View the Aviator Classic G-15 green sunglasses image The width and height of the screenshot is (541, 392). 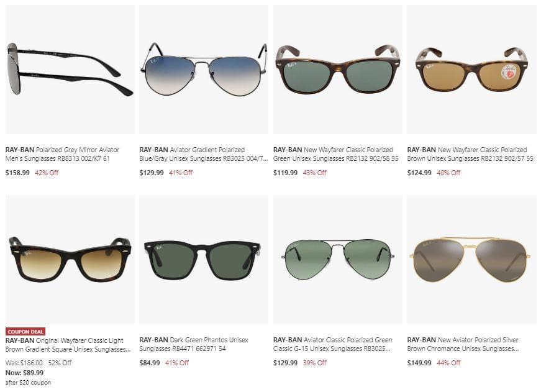tap(337, 260)
